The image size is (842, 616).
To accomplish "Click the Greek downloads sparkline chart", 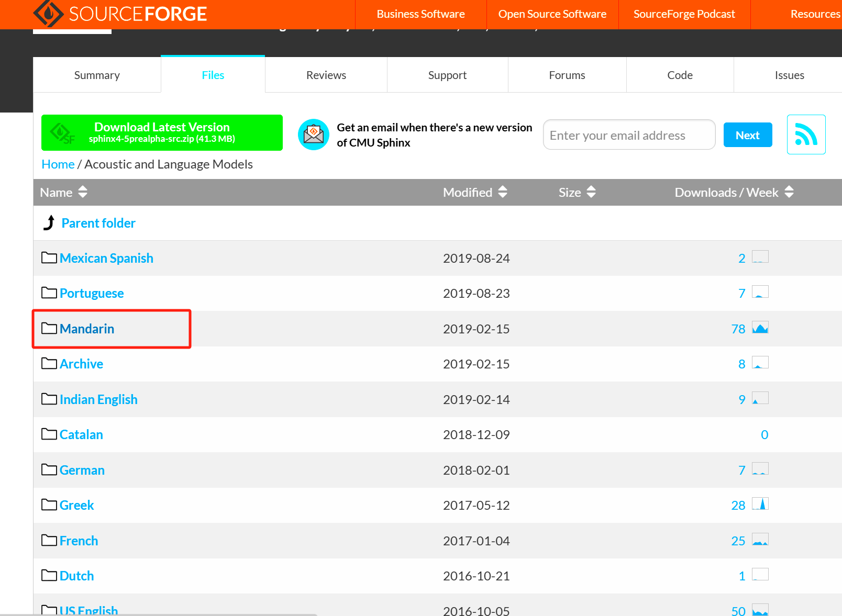I will tap(760, 504).
